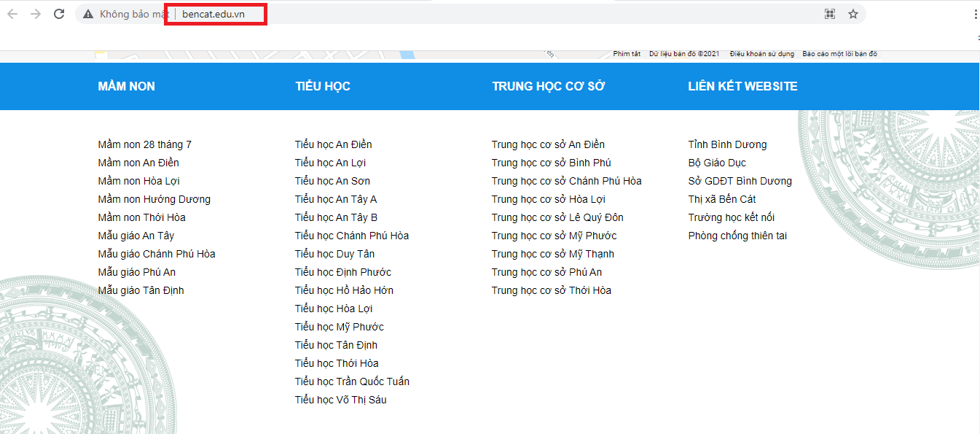Open the Mầm non 28 tháng 7 link
The image size is (980, 434).
[145, 144]
